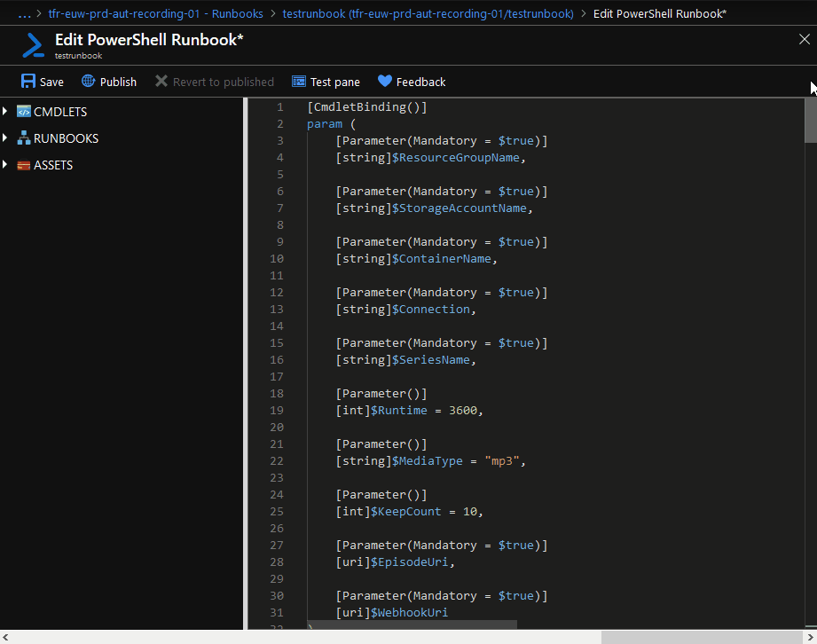Click $Runtime variable in code
817x644 pixels.
click(x=398, y=411)
